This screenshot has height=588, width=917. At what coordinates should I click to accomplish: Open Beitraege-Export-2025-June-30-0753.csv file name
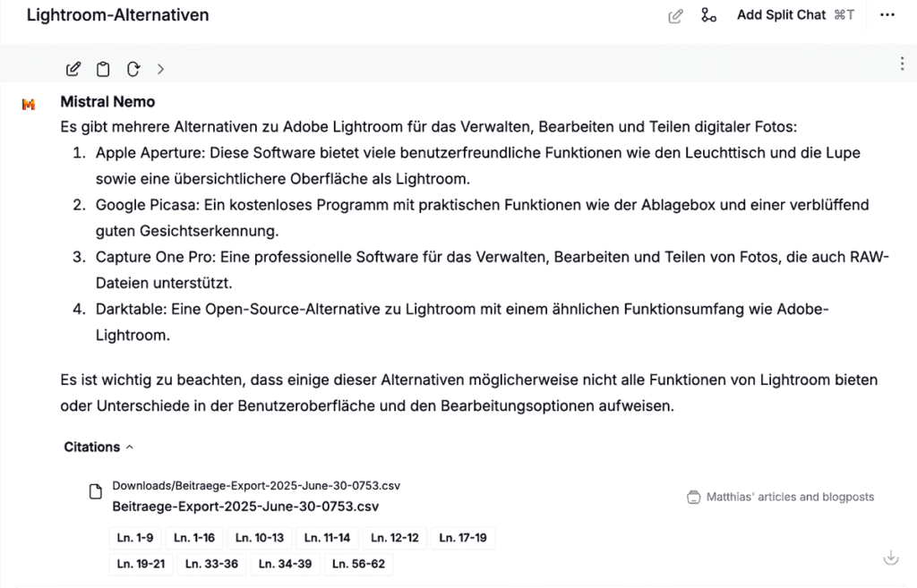(x=245, y=507)
